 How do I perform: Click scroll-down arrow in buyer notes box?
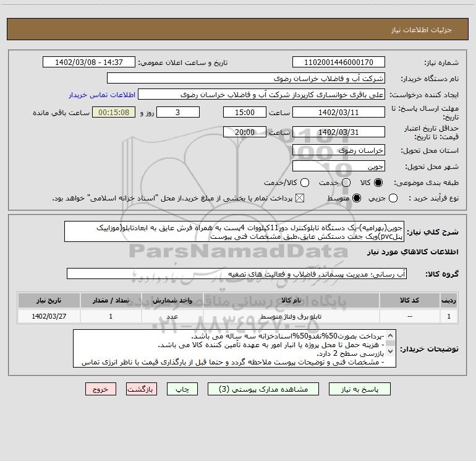coord(391,351)
